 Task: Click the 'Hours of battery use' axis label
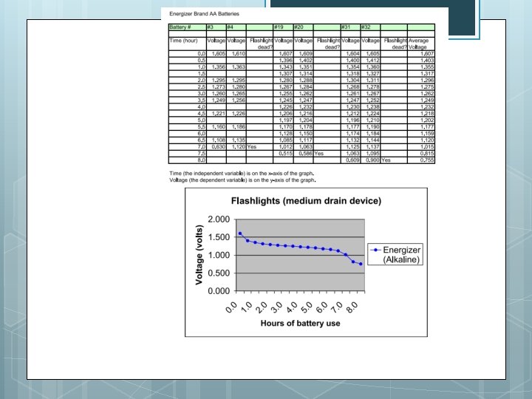(300, 324)
